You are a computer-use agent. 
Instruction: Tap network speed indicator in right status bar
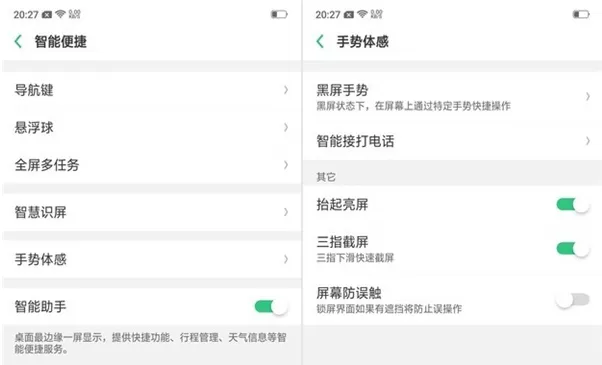coord(377,14)
